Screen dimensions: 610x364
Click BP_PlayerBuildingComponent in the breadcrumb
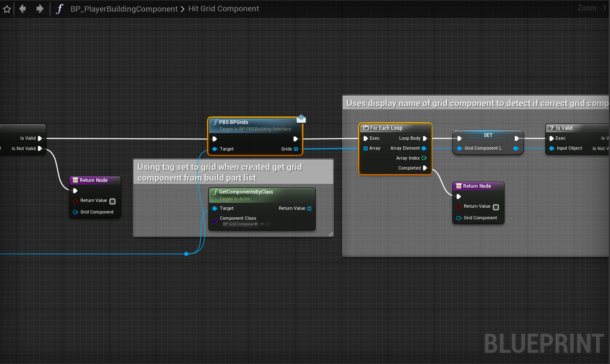[124, 9]
